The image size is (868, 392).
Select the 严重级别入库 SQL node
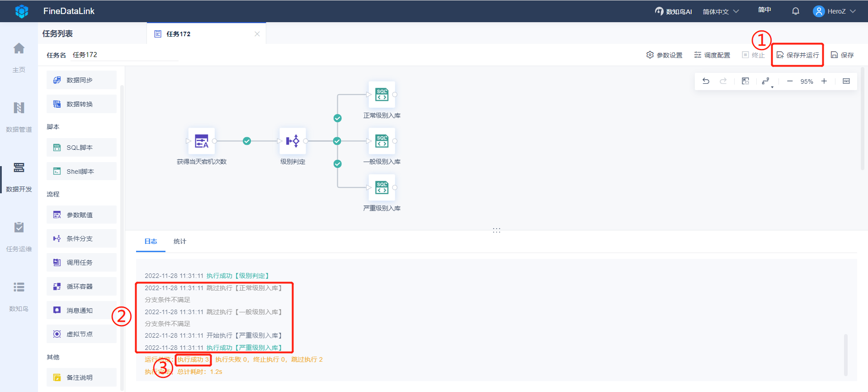(x=382, y=187)
